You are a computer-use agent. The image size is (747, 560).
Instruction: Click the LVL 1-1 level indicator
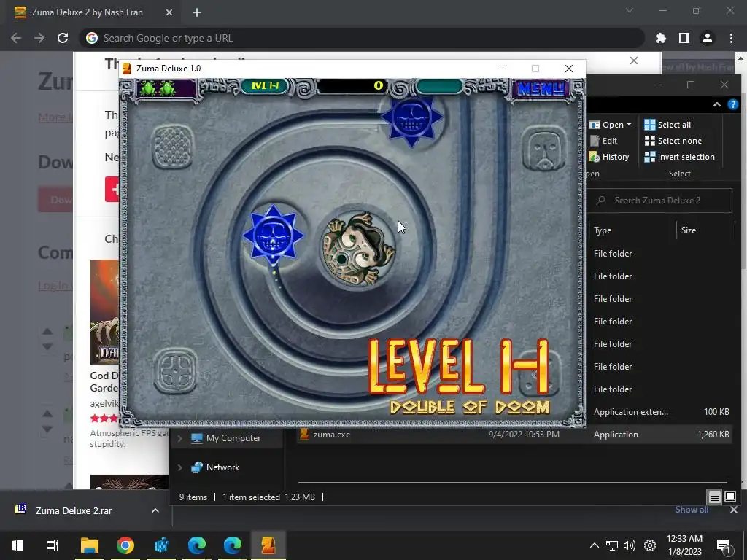tap(264, 86)
